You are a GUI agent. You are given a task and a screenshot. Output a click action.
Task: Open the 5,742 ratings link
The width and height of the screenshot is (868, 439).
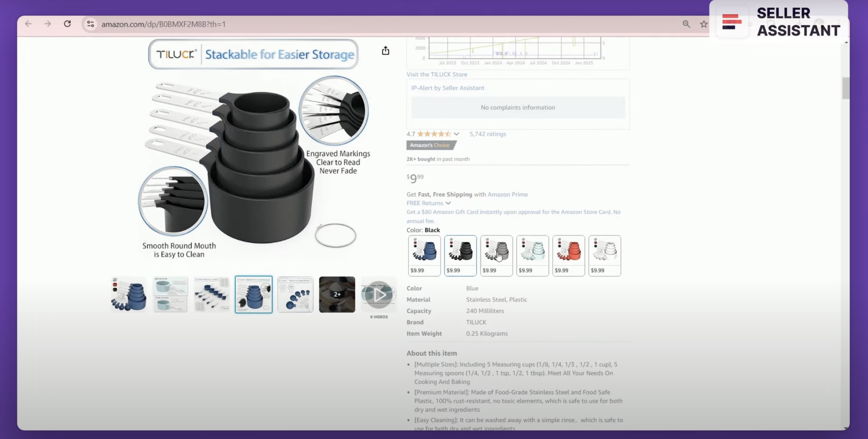(x=488, y=134)
